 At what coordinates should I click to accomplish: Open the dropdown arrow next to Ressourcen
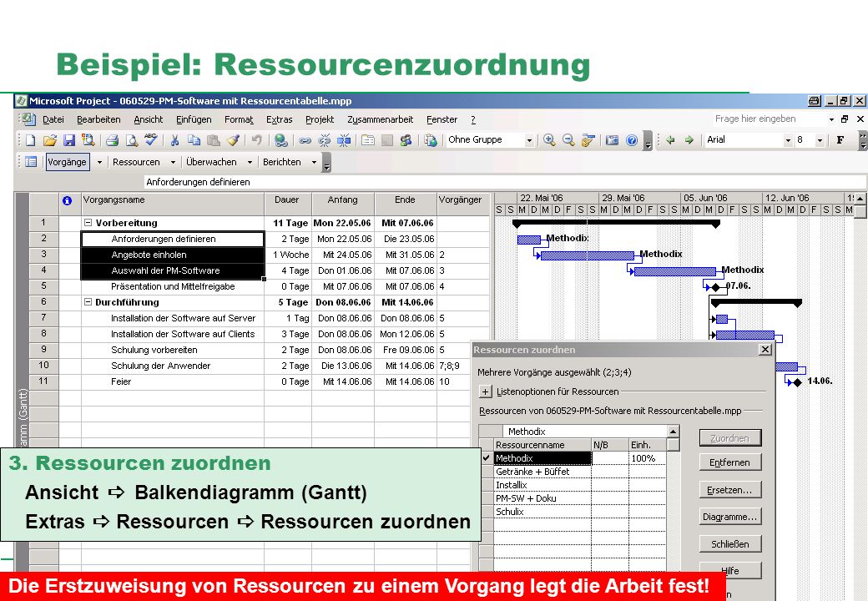click(173, 162)
